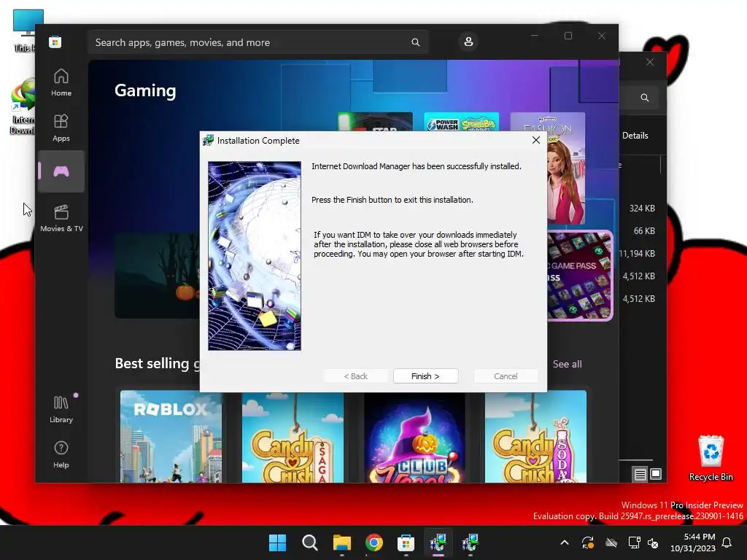The width and height of the screenshot is (747, 560).
Task: Open the PowerWash SpongeBob banner
Action: [x=461, y=122]
